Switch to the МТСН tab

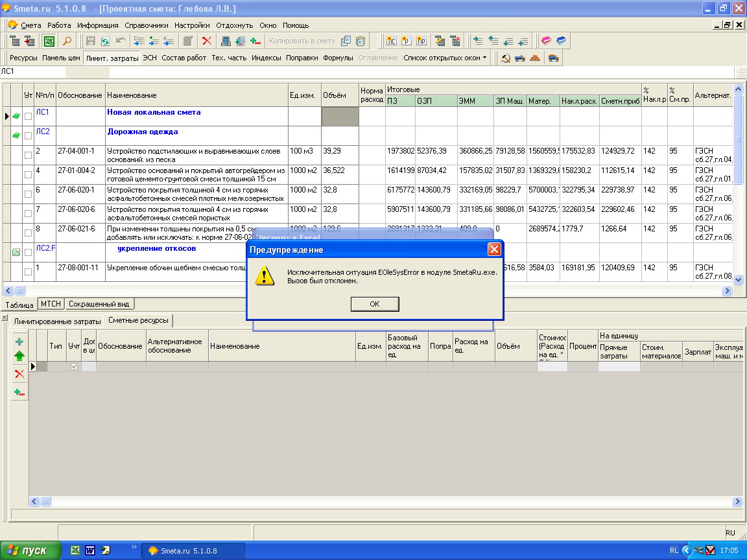pyautogui.click(x=51, y=304)
